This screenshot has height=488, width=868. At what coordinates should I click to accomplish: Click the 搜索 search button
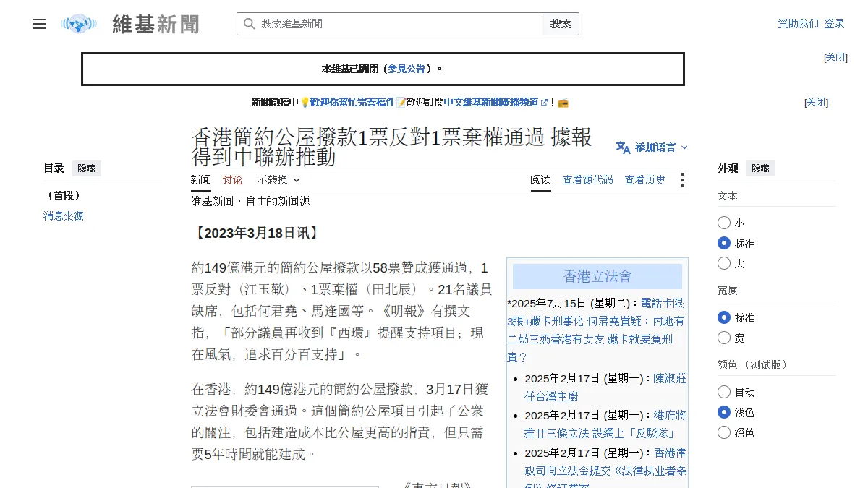tap(561, 24)
